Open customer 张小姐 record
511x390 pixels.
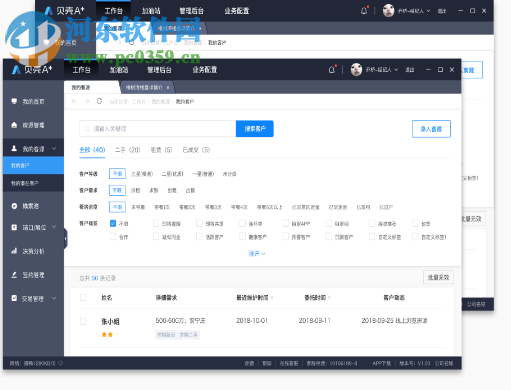pyautogui.click(x=110, y=321)
